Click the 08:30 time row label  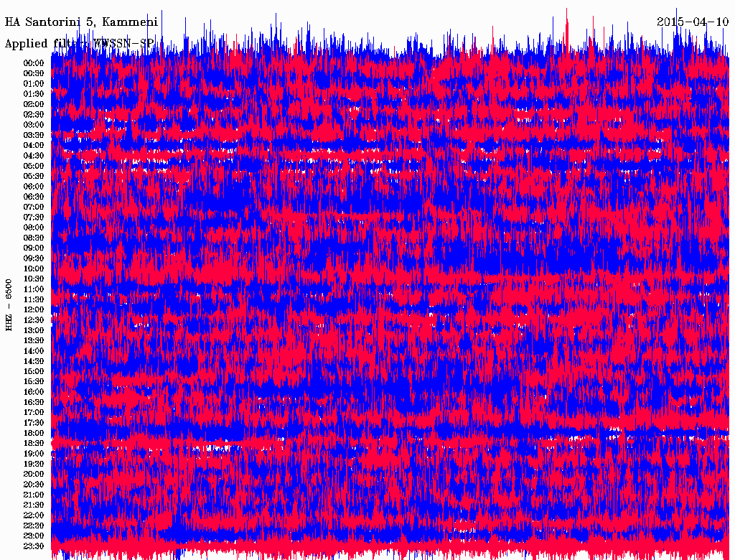[34, 238]
